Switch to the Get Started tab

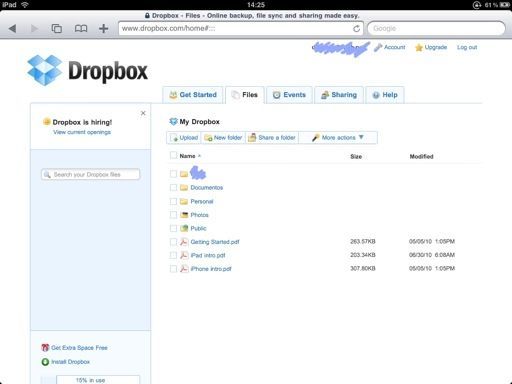tap(193, 95)
